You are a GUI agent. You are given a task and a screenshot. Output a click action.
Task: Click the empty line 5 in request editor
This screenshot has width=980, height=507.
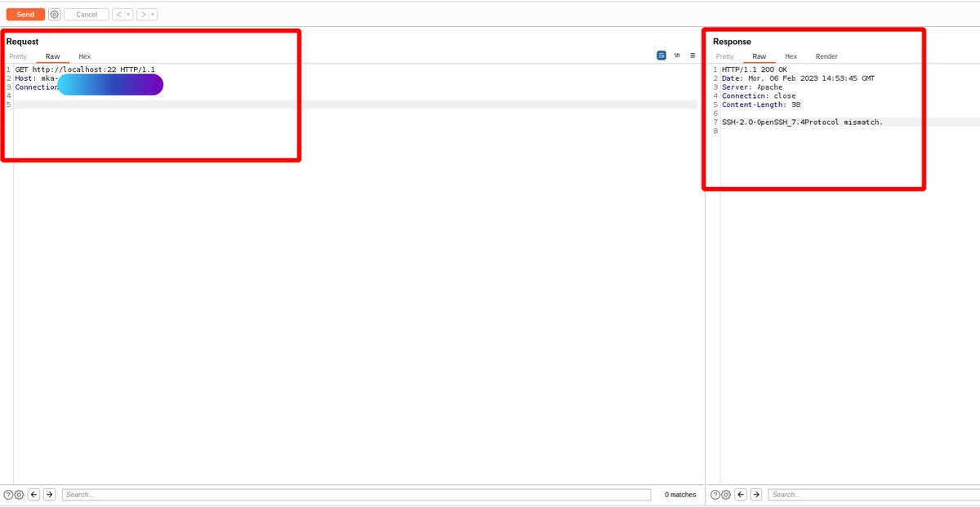tap(355, 105)
